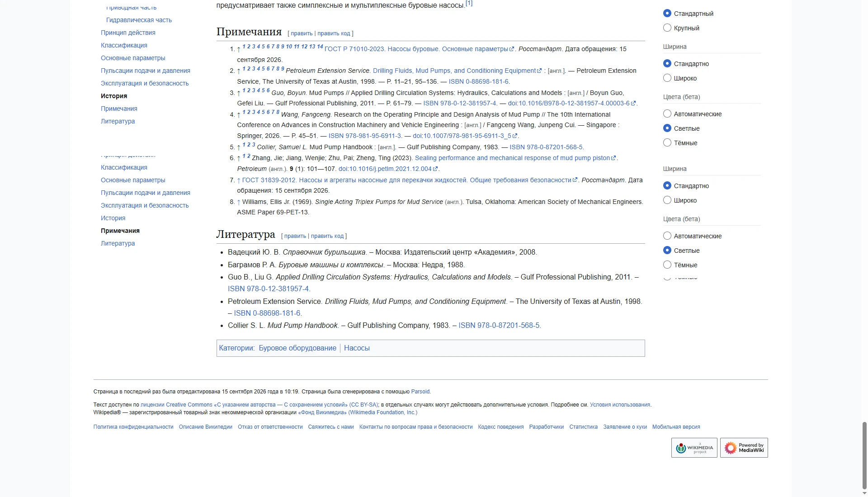The image size is (868, 497).
Task: Click the page vertical scrollbar thumb
Action: click(864, 455)
